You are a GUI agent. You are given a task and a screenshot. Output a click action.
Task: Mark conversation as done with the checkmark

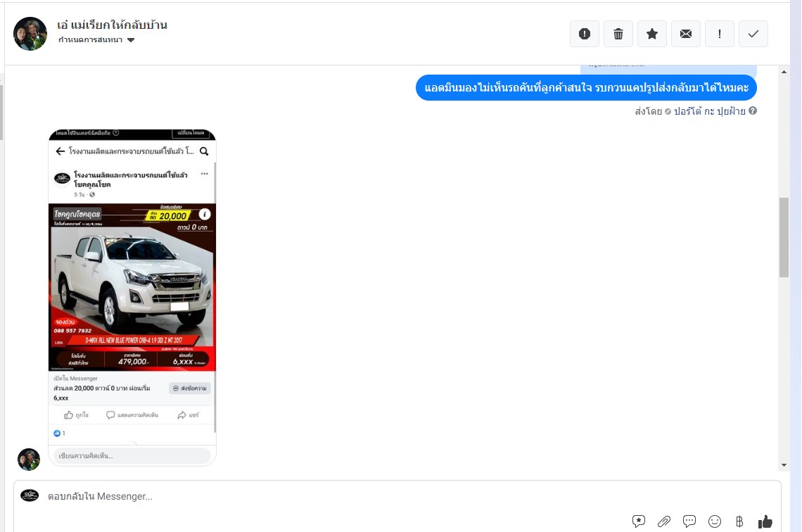point(753,34)
